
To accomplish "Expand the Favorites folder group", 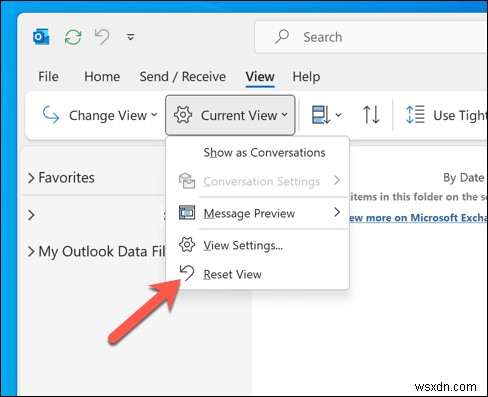I will coord(31,178).
